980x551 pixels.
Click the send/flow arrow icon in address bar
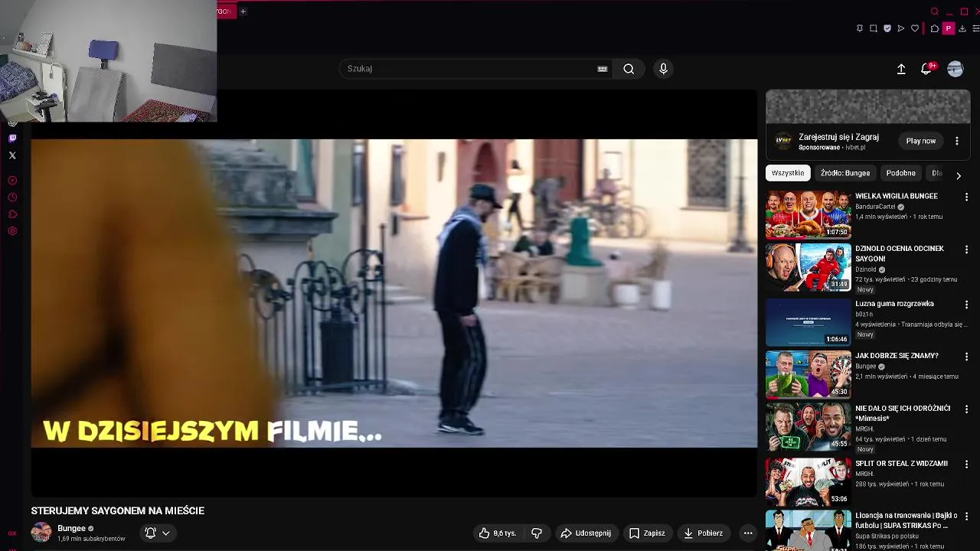(901, 28)
